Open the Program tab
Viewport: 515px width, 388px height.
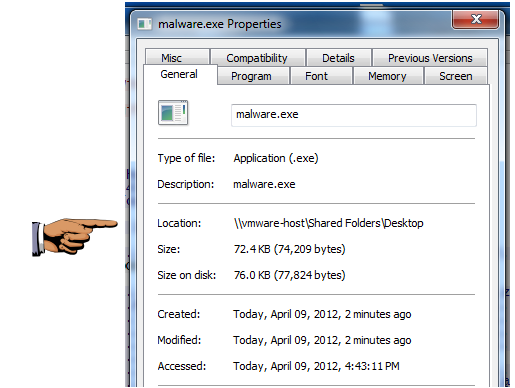click(x=252, y=76)
